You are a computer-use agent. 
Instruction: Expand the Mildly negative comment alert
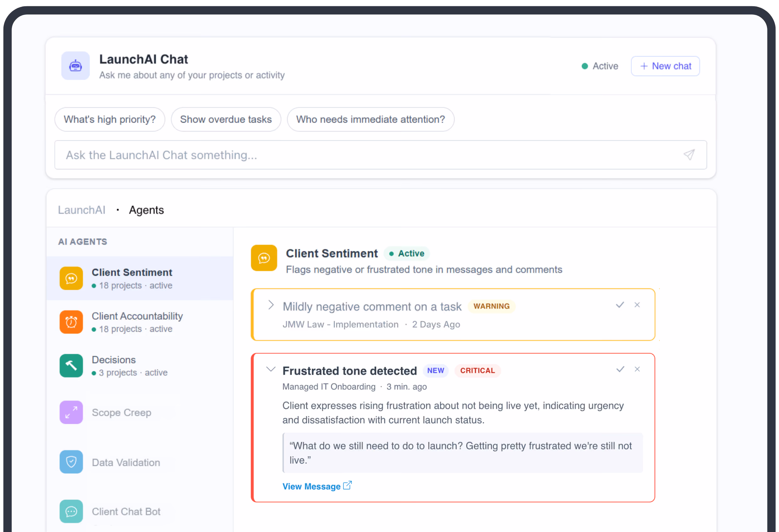271,305
